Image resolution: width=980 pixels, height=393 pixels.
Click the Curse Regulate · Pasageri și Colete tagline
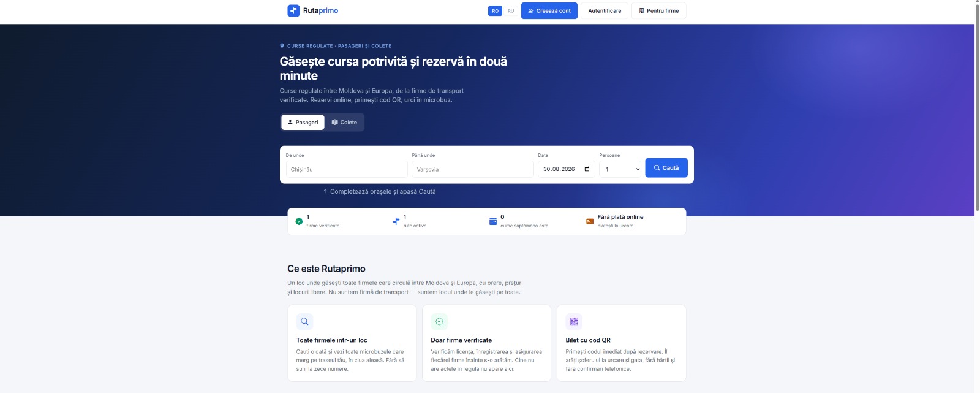[339, 46]
